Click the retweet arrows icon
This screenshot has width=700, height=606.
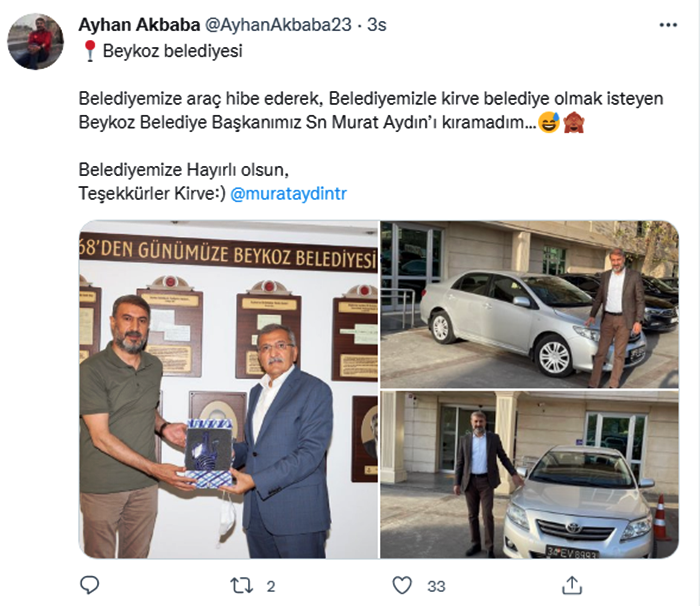coord(242,585)
